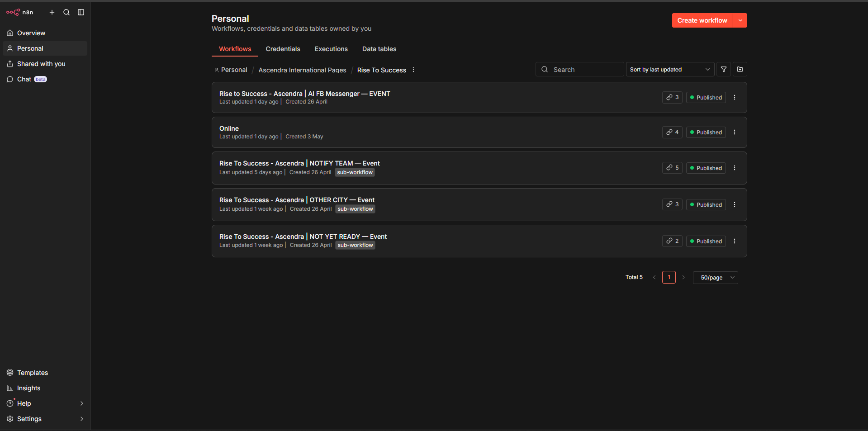Viewport: 868px width, 431px height.
Task: Open actions menu for AI FB Messenger workflow
Action: (735, 97)
